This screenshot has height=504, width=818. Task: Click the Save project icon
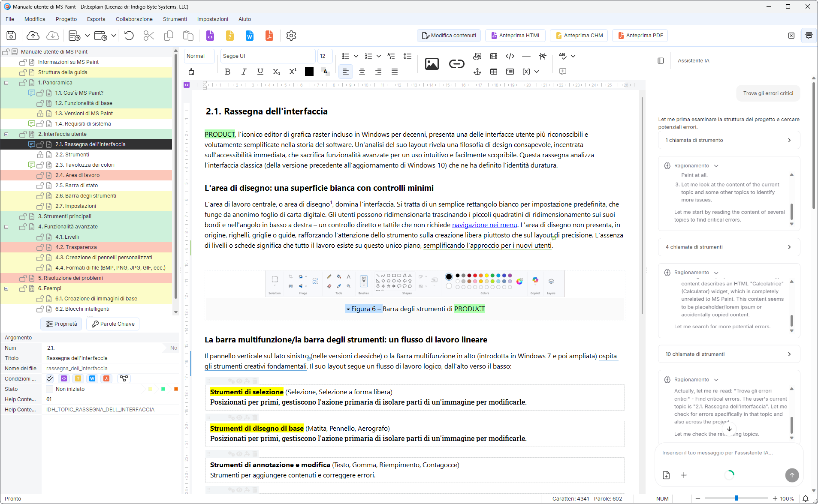pyautogui.click(x=11, y=36)
